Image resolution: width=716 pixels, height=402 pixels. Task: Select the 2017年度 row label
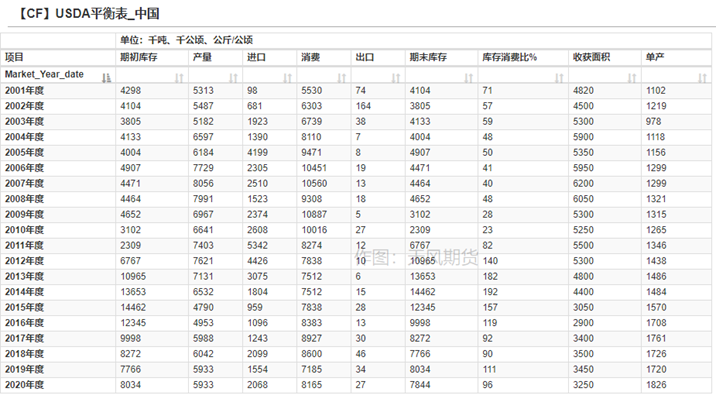click(x=24, y=339)
